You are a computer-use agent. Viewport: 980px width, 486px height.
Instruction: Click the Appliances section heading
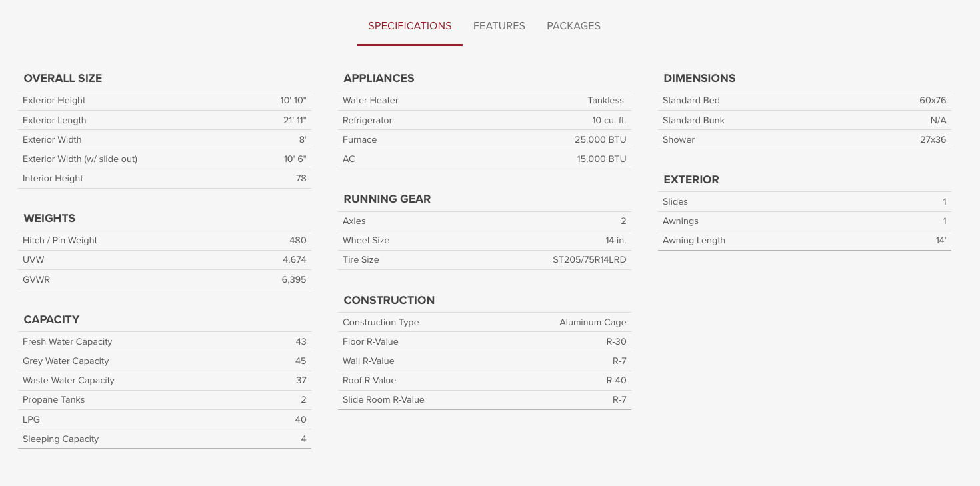379,78
